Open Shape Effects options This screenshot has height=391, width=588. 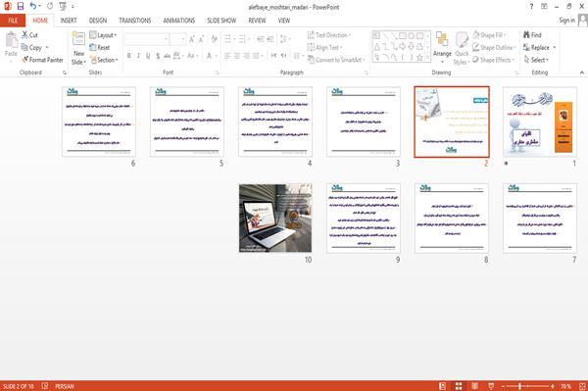point(493,60)
